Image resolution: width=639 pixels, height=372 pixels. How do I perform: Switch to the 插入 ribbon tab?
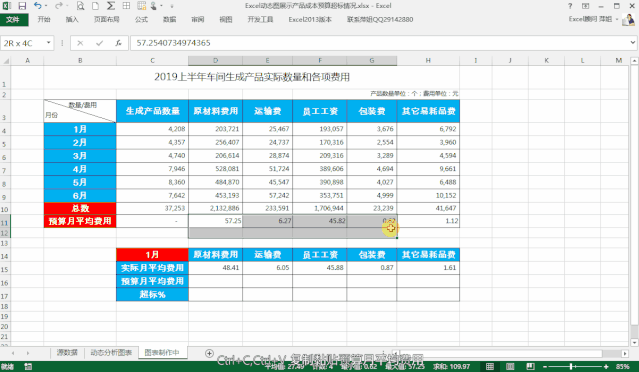tap(72, 20)
